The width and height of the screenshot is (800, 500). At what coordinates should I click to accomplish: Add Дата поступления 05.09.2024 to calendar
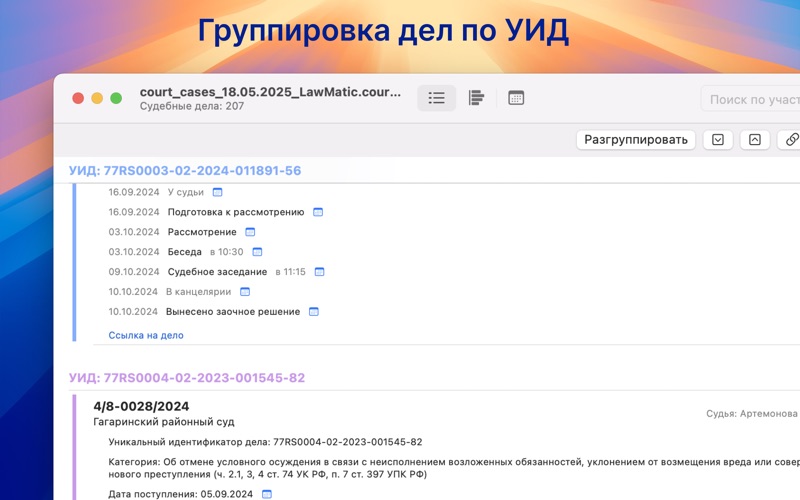point(267,494)
